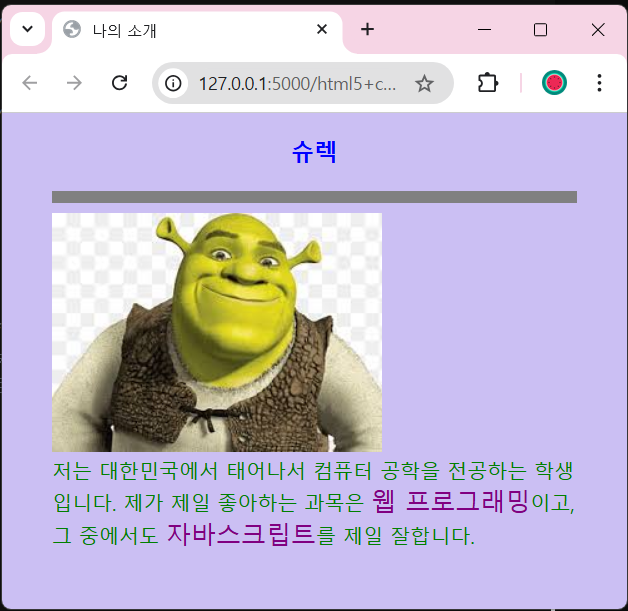Viewport: 628px width, 611px height.
Task: Go forward with the forward arrow
Action: click(x=74, y=83)
